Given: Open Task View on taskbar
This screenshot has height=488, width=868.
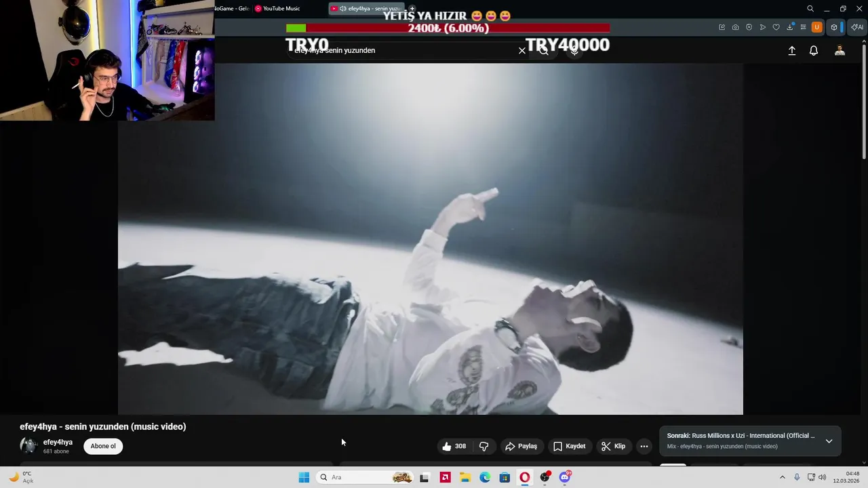Looking at the screenshot, I should click(x=424, y=477).
